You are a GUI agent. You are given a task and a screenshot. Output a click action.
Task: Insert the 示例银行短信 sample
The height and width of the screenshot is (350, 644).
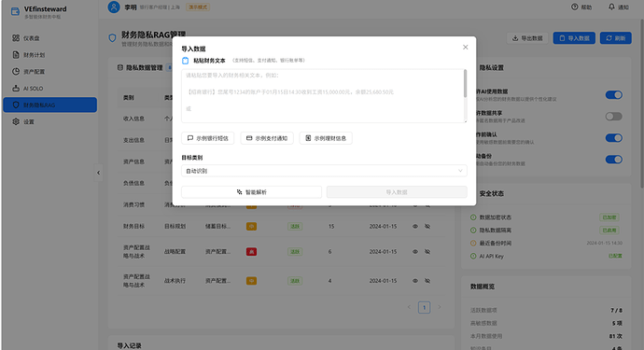[208, 138]
